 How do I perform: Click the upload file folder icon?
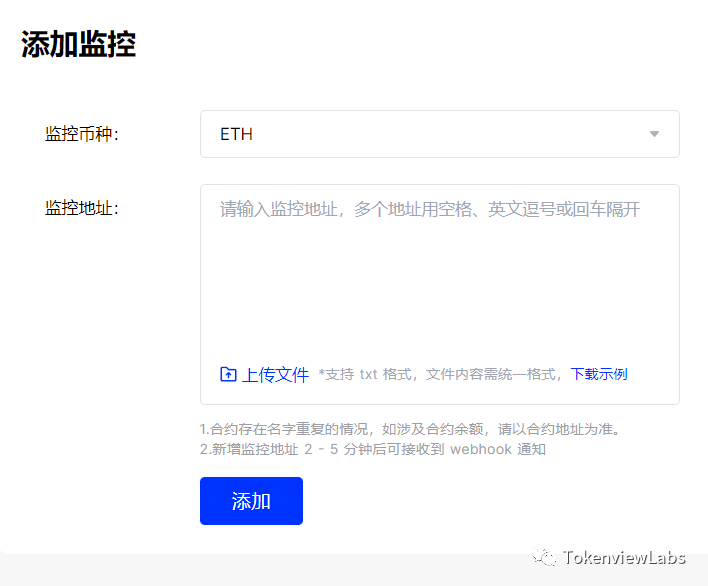pos(228,374)
